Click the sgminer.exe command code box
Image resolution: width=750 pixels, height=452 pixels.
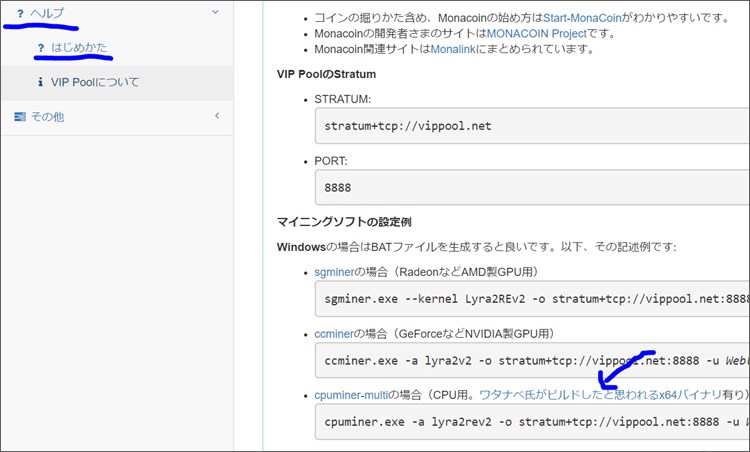[532, 299]
